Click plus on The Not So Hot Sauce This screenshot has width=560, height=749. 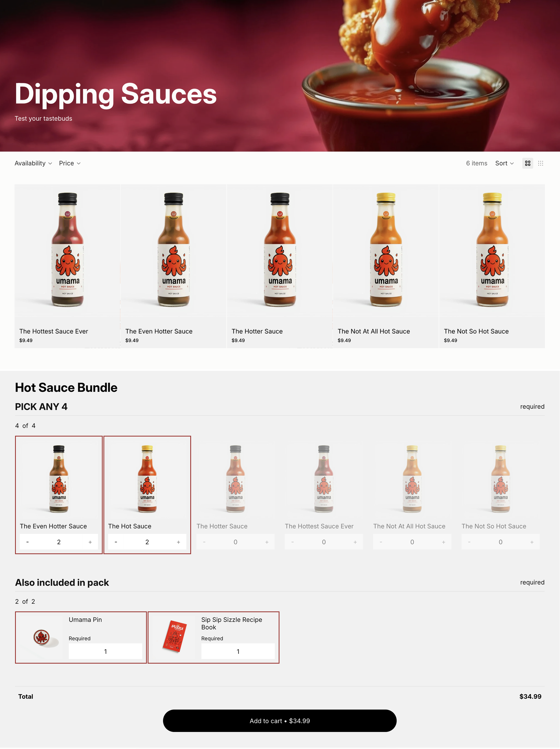pos(532,542)
